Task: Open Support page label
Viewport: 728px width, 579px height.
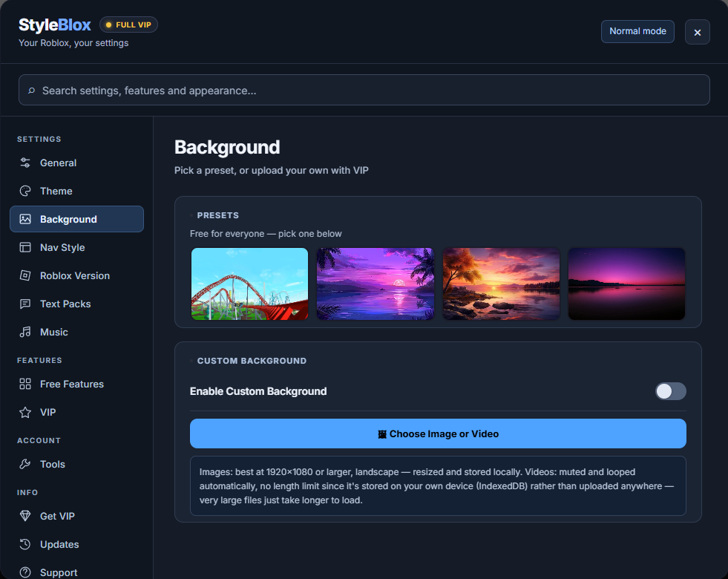Action: click(x=59, y=572)
